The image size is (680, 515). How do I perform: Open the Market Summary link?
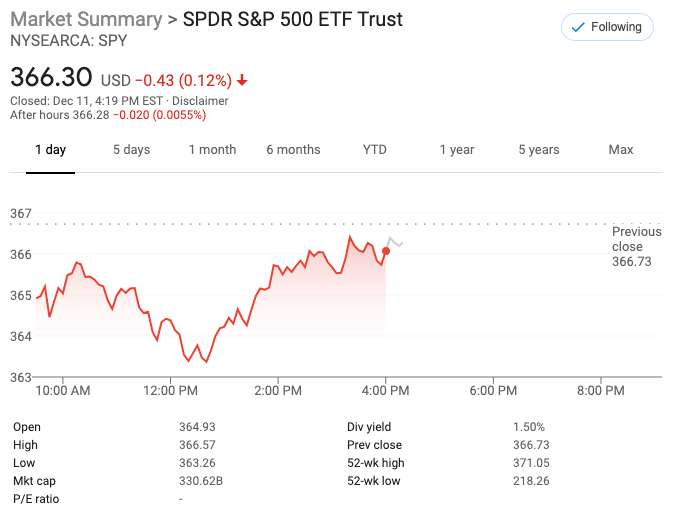tap(86, 20)
